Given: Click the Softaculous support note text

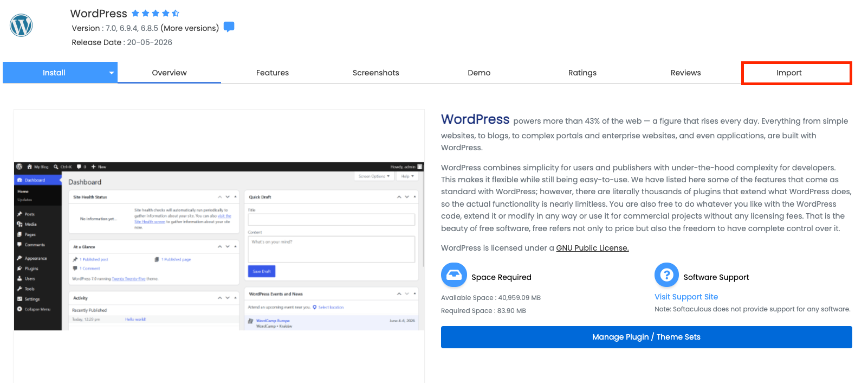Looking at the screenshot, I should (753, 309).
